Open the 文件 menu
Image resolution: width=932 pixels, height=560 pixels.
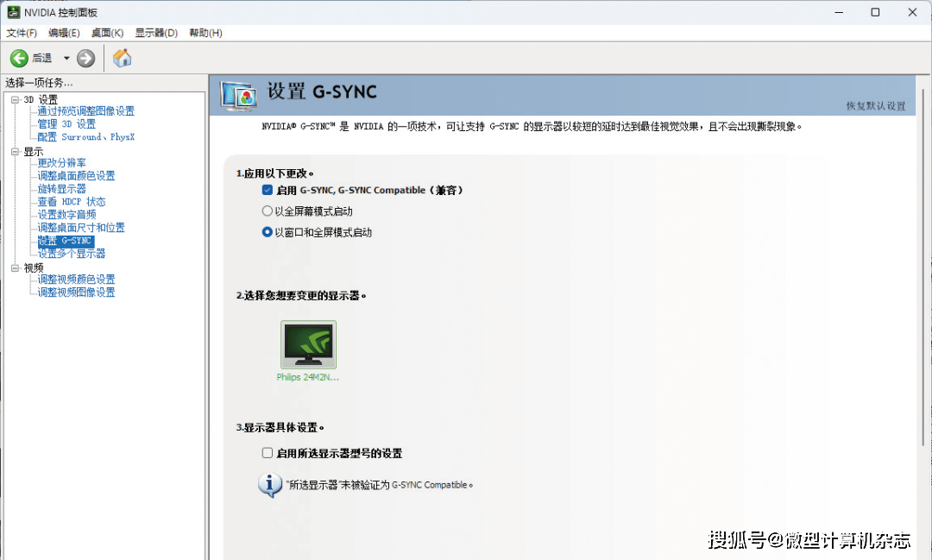point(21,33)
